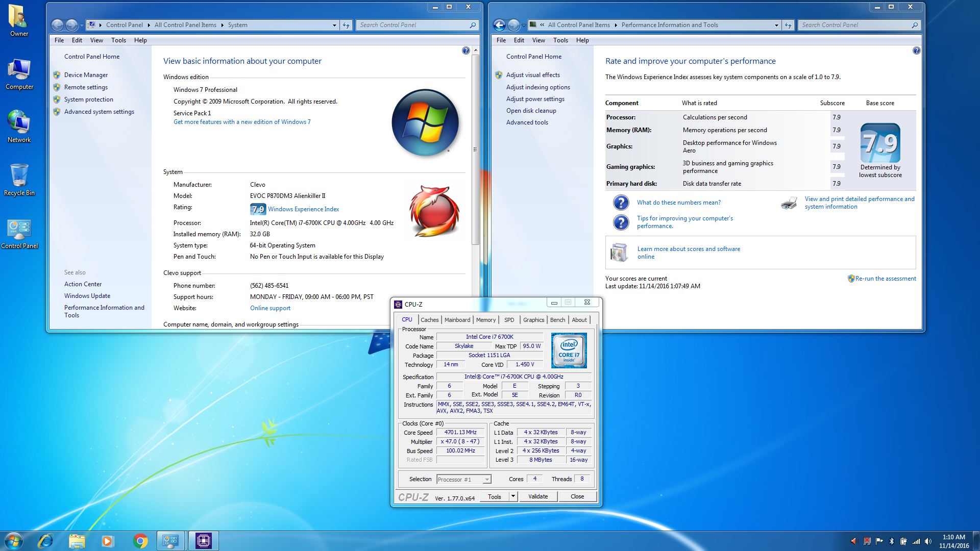
Task: Open the Computer desktop icon
Action: [19, 74]
